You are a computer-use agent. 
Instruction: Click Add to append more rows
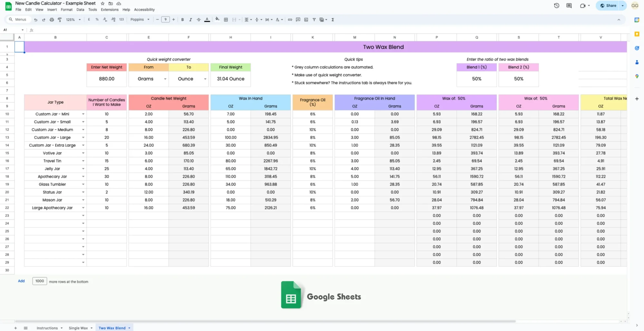click(21, 281)
